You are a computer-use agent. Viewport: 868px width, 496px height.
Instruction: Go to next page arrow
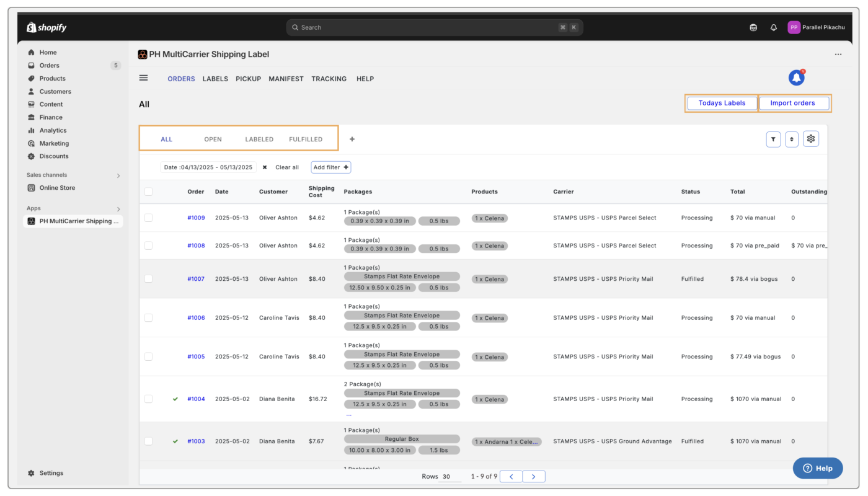click(534, 476)
